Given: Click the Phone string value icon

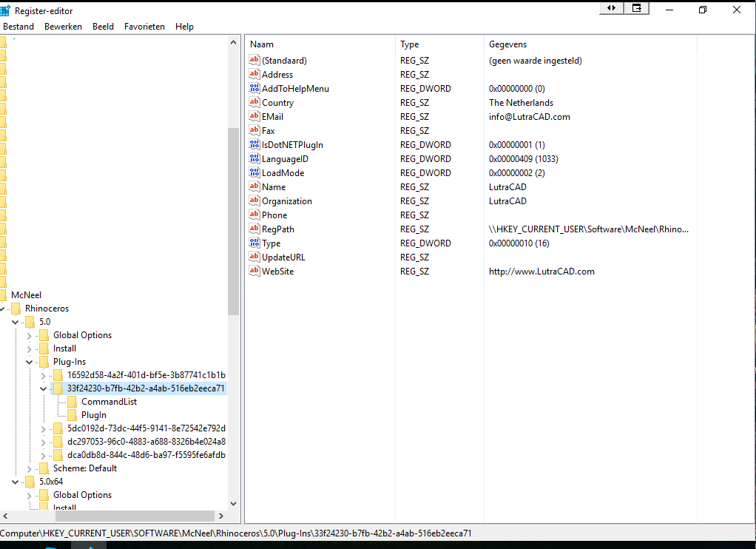Looking at the screenshot, I should point(254,214).
